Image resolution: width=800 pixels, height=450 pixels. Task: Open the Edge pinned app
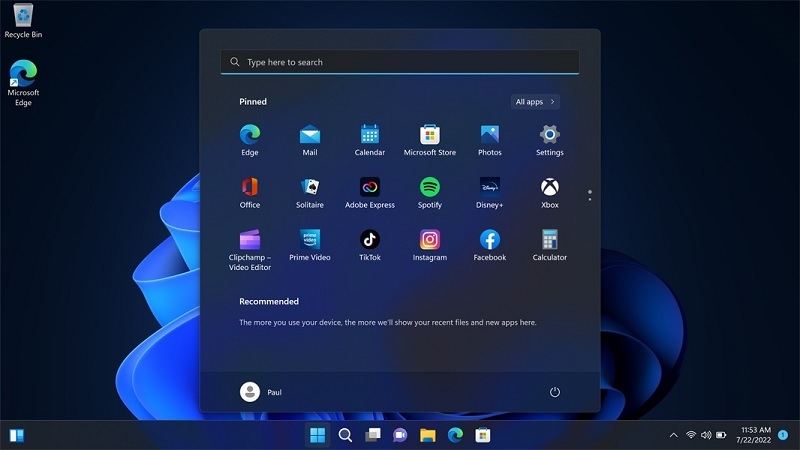(249, 140)
